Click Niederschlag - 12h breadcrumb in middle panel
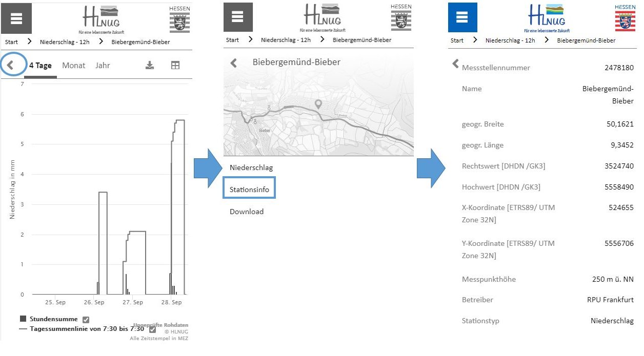The height and width of the screenshot is (356, 644). point(286,40)
